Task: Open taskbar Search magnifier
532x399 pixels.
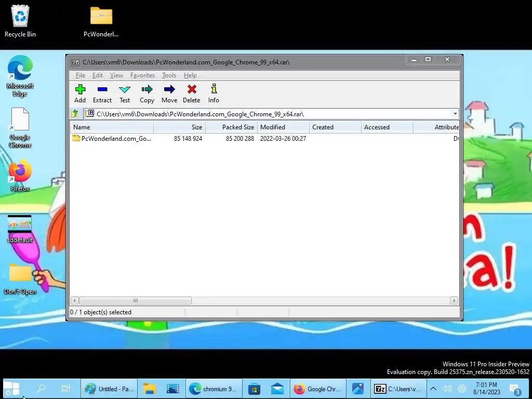Action: coord(41,389)
